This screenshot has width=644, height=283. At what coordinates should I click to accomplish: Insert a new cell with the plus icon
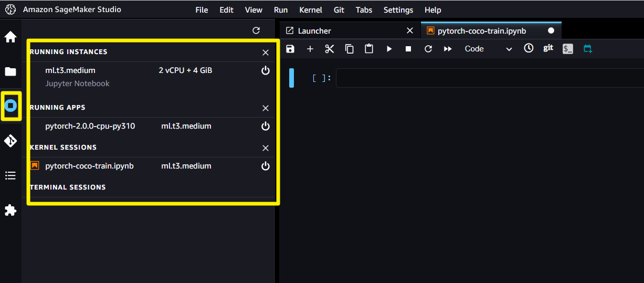click(310, 49)
